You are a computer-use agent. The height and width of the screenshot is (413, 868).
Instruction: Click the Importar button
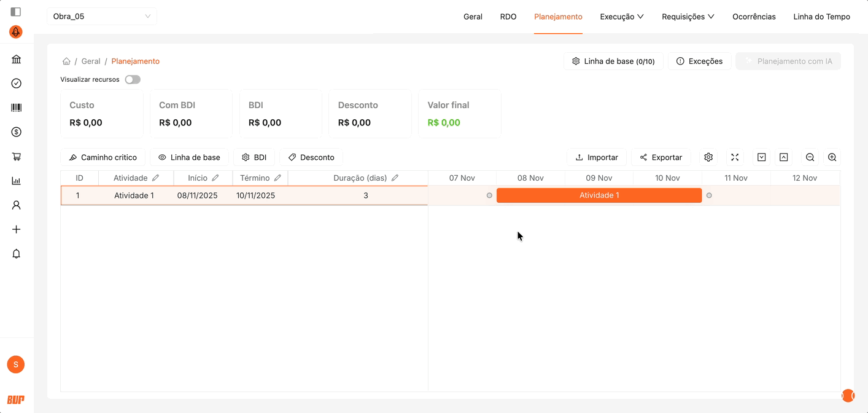[597, 157]
